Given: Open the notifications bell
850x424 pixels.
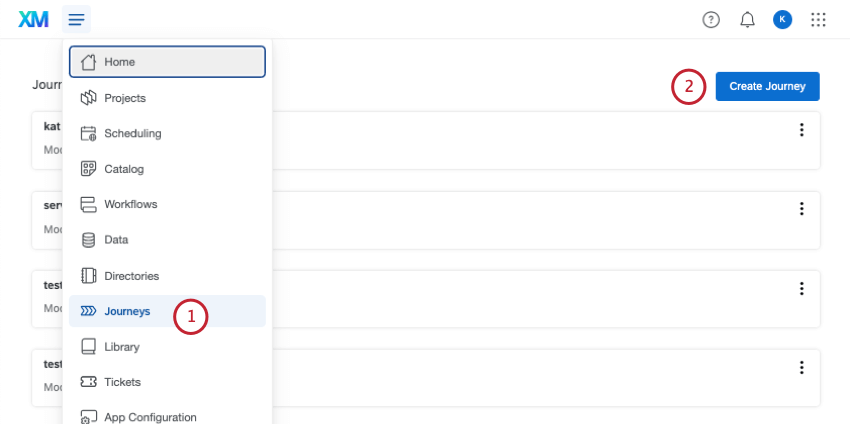Looking at the screenshot, I should 747,19.
